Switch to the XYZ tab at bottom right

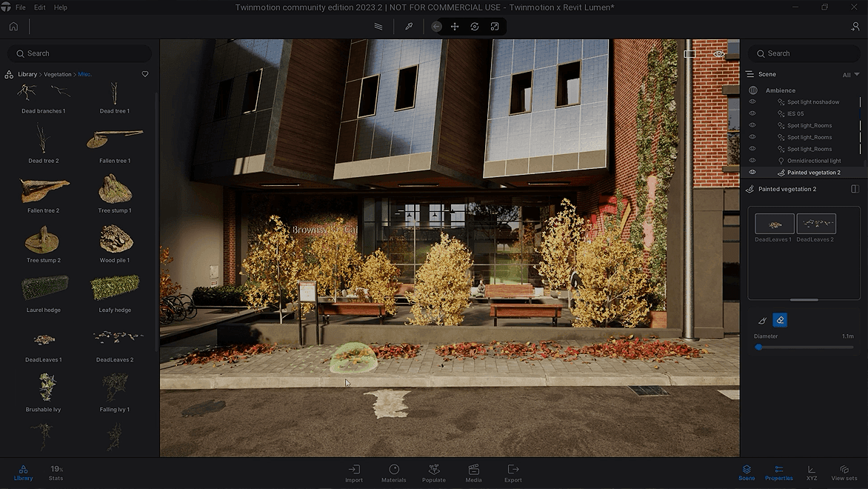point(811,473)
